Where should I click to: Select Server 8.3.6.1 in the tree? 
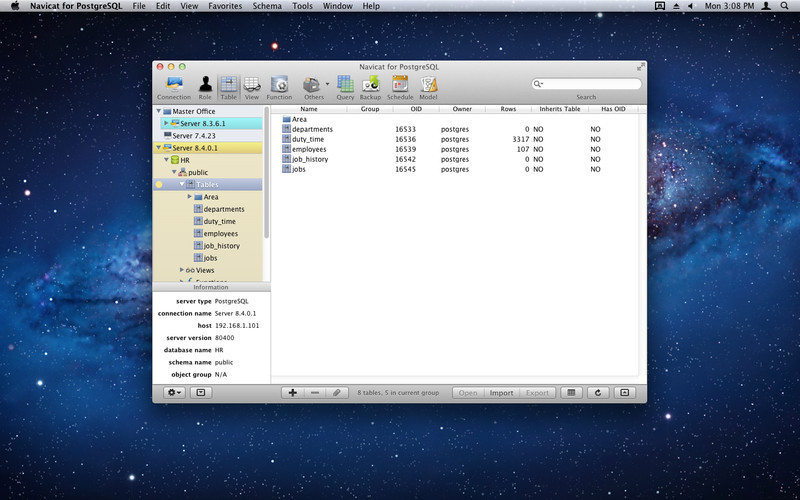(x=203, y=123)
